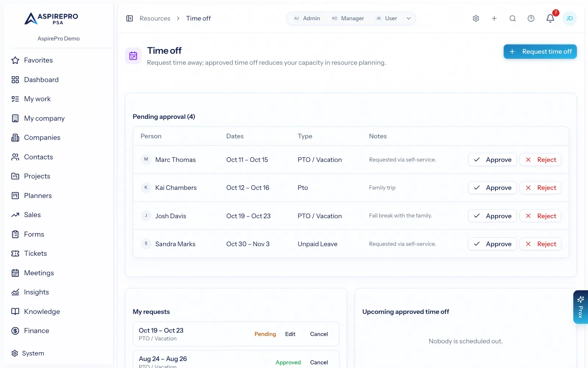
Task: Edit the Oct 19 – Oct 23 request
Action: point(290,334)
